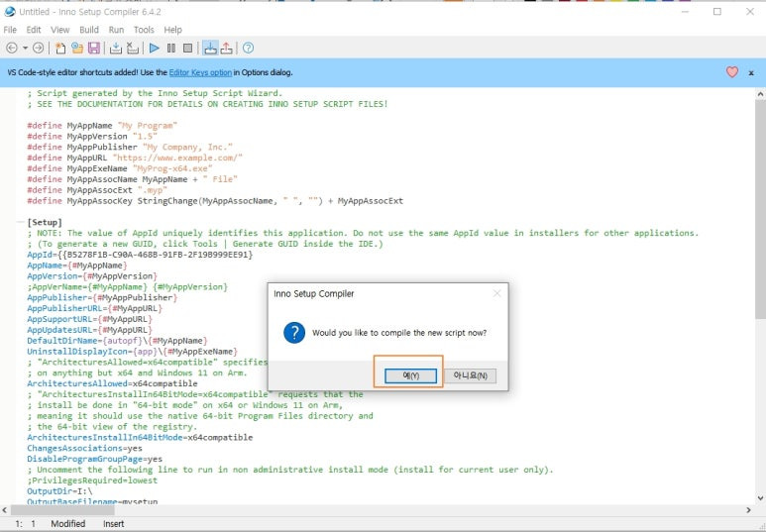
Task: Click the horizontal scrollbar thumb
Action: click(62, 510)
